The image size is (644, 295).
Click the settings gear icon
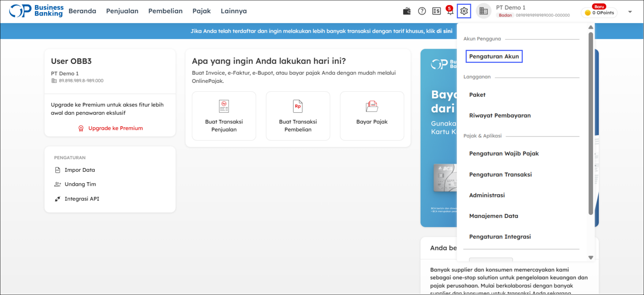(x=464, y=11)
